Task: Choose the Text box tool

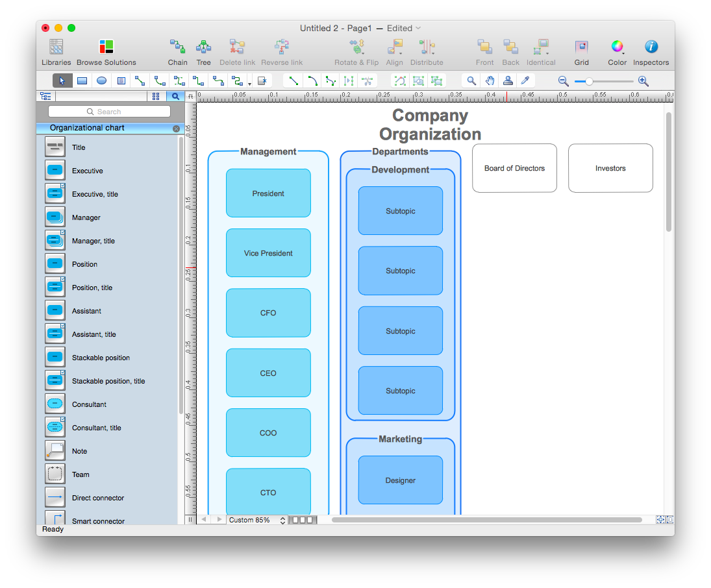Action: (x=121, y=80)
